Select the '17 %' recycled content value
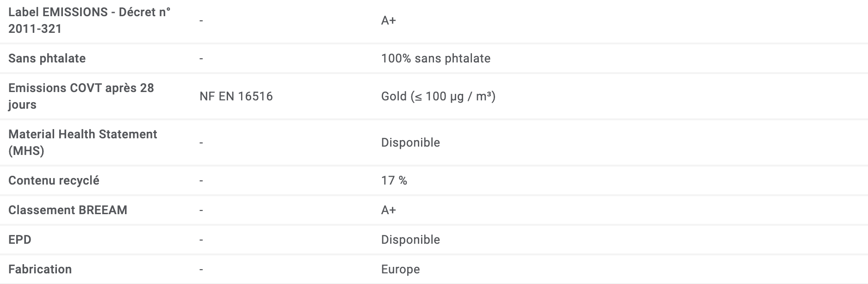This screenshot has height=284, width=868. click(394, 180)
